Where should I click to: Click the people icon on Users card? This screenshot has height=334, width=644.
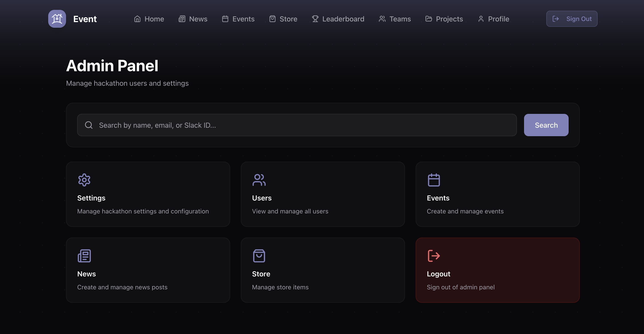tap(259, 180)
